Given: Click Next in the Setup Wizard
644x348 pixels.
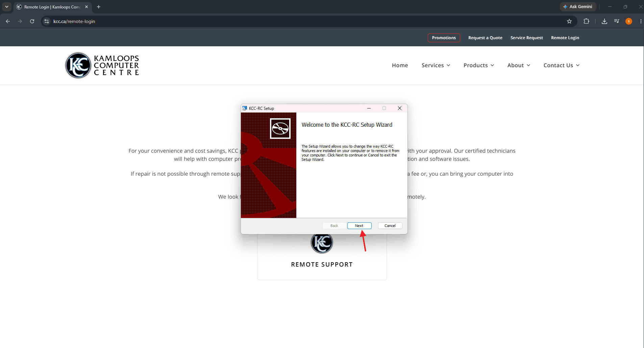Looking at the screenshot, I should pyautogui.click(x=359, y=226).
